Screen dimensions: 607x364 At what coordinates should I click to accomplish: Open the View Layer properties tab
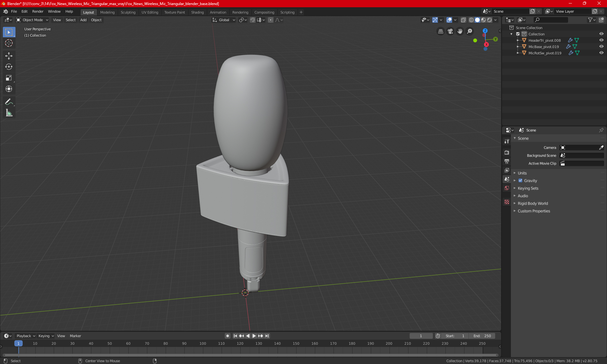(507, 170)
